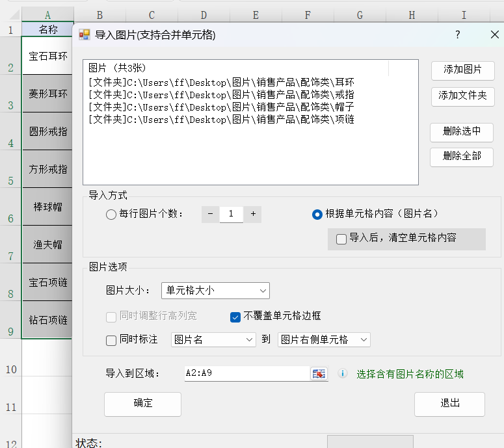The height and width of the screenshot is (448, 504).
Task: Select the 戒指 folder path in list
Action: (x=221, y=95)
